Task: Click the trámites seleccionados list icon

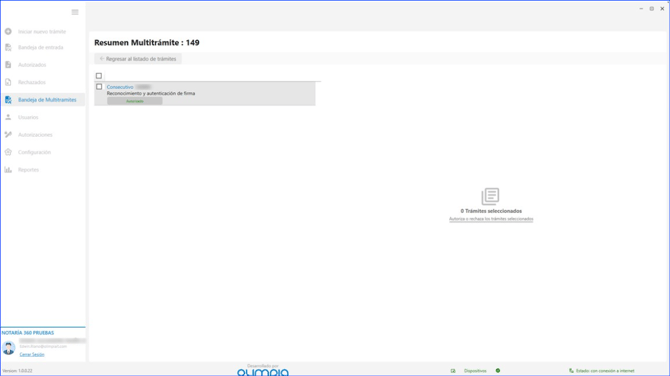Action: (x=491, y=197)
